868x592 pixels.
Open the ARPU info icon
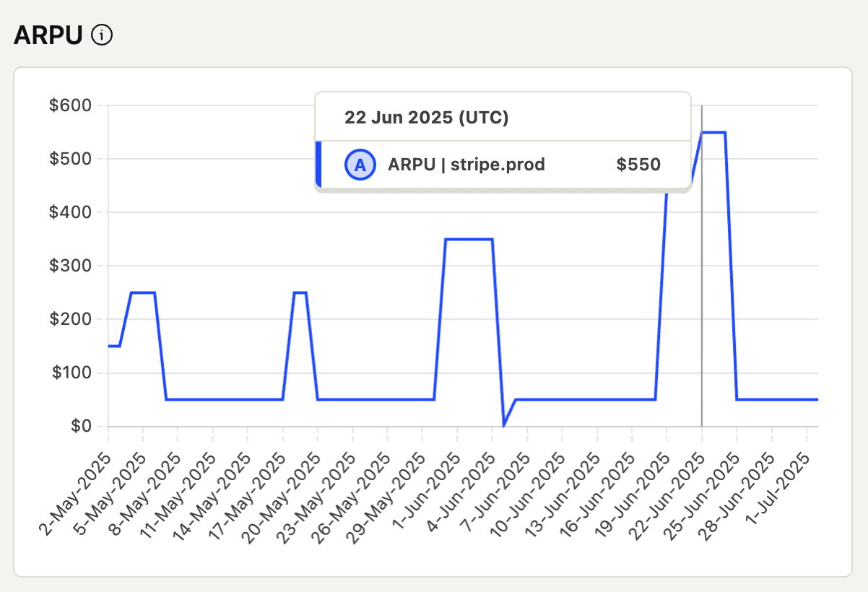(103, 34)
